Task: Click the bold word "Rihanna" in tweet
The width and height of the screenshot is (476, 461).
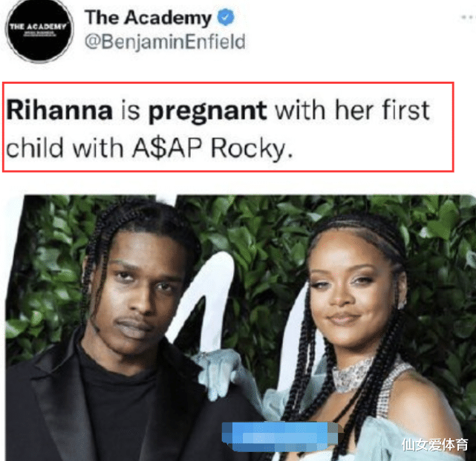Action: [59, 110]
